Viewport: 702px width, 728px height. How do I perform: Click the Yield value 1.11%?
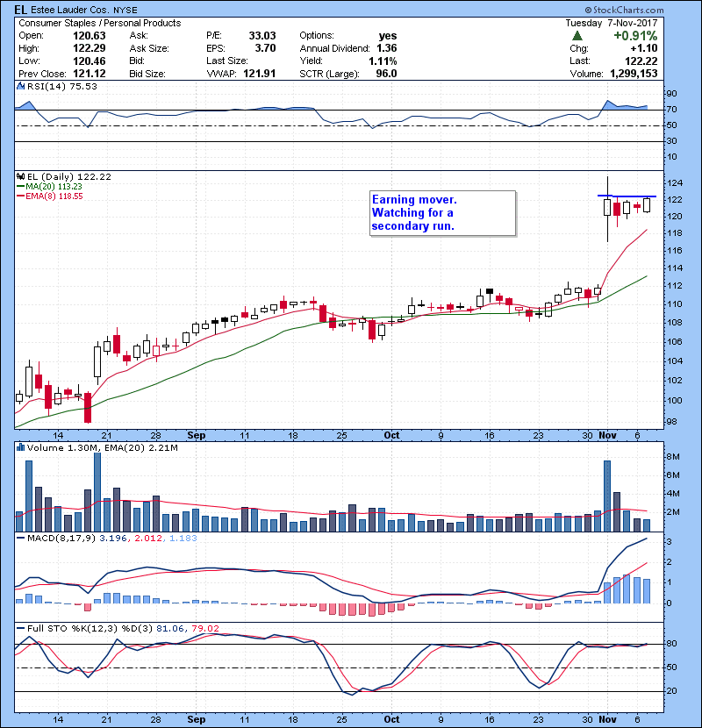click(383, 61)
